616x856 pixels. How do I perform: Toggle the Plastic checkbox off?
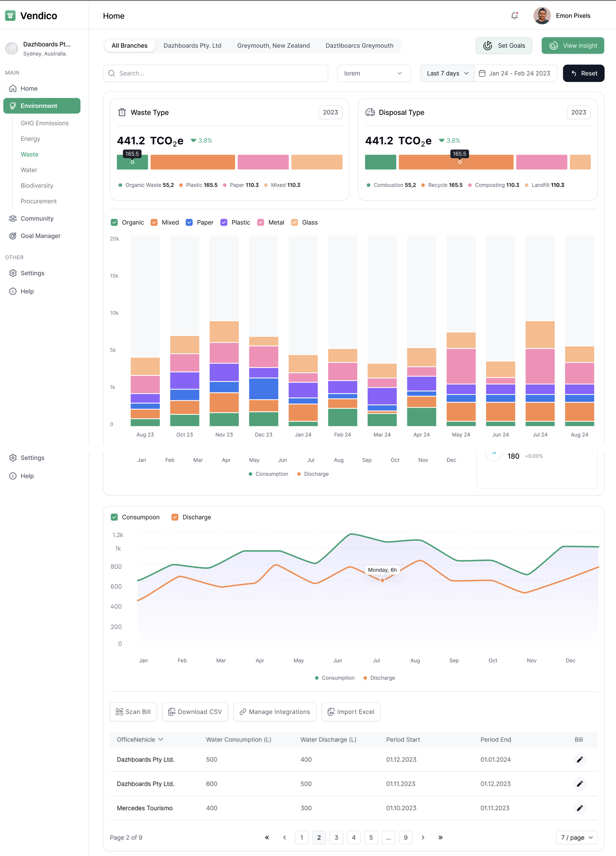(224, 222)
